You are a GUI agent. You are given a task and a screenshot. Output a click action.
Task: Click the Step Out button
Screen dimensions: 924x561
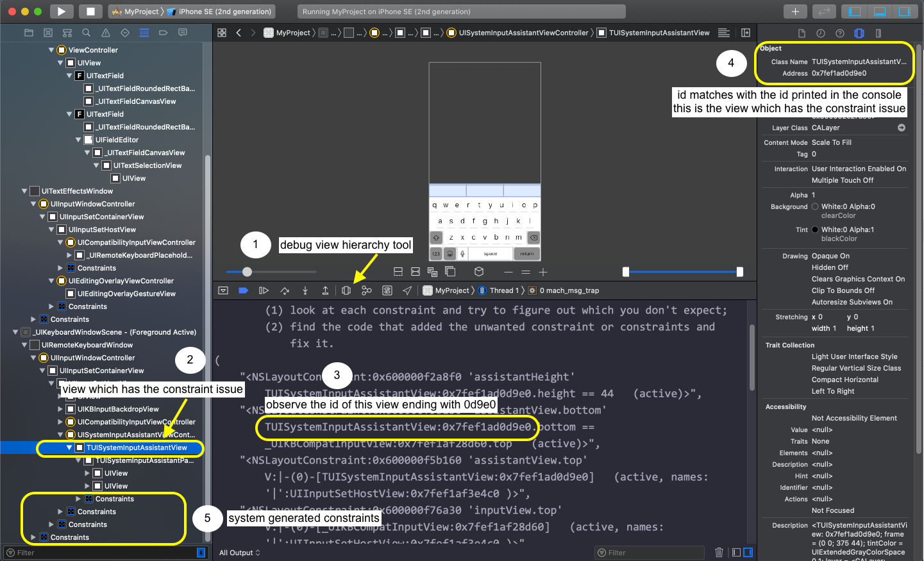325,290
